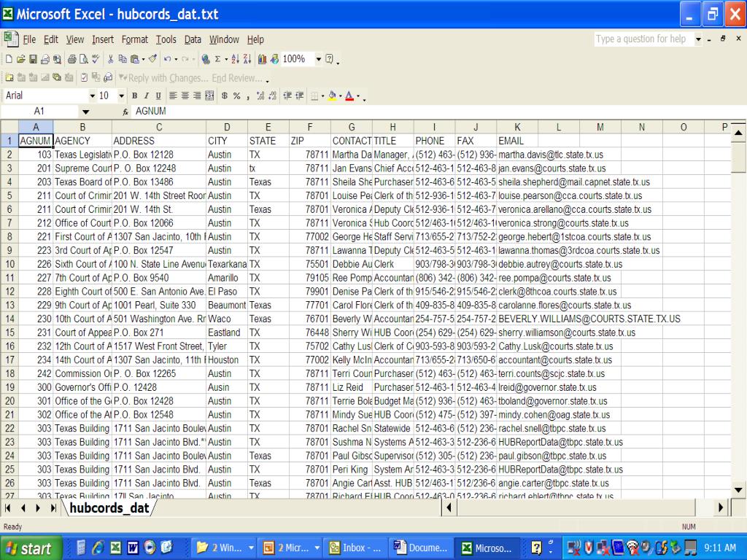Open the 2 Win... taskbar group
This screenshot has width=747, height=560.
click(x=225, y=548)
